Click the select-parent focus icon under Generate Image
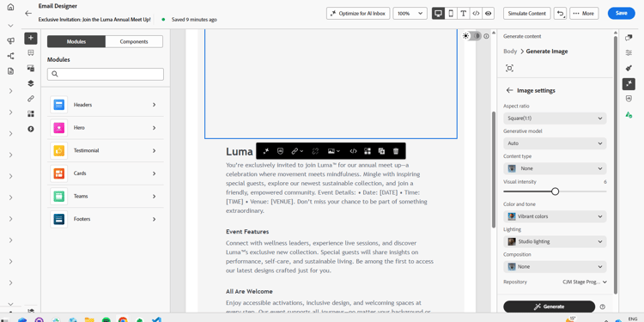Viewport: 644px width, 322px height. [x=510, y=68]
